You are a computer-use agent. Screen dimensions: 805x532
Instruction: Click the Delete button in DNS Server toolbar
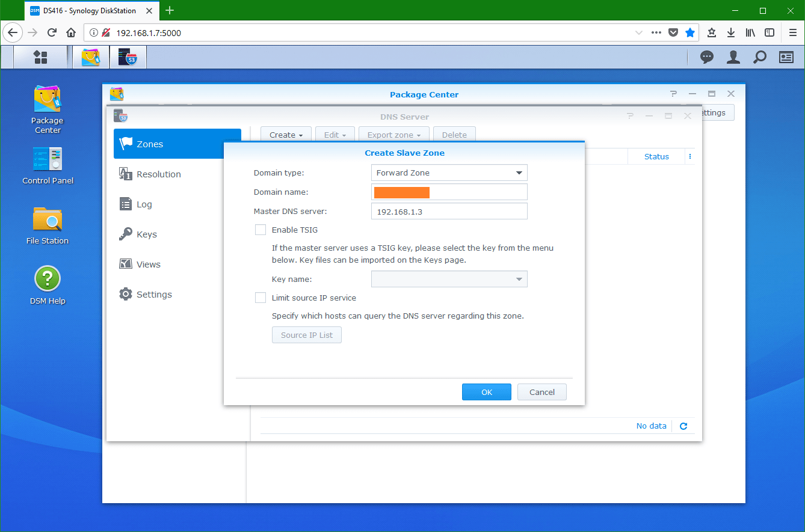pyautogui.click(x=454, y=135)
